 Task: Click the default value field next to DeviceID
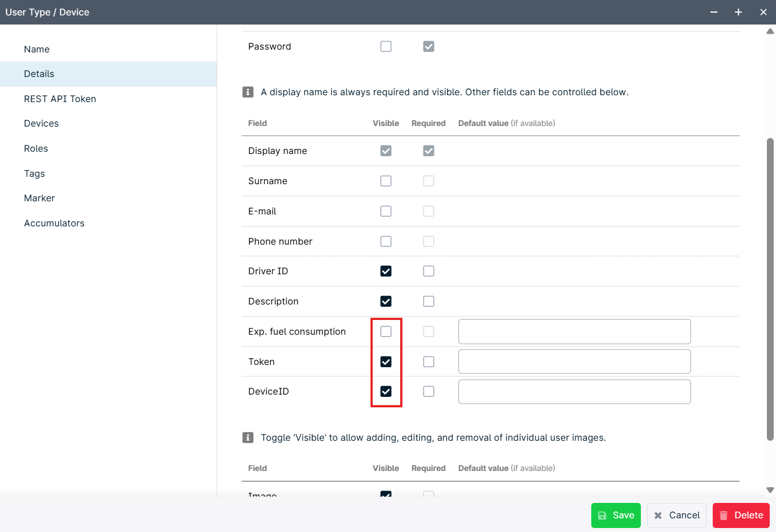(x=574, y=391)
